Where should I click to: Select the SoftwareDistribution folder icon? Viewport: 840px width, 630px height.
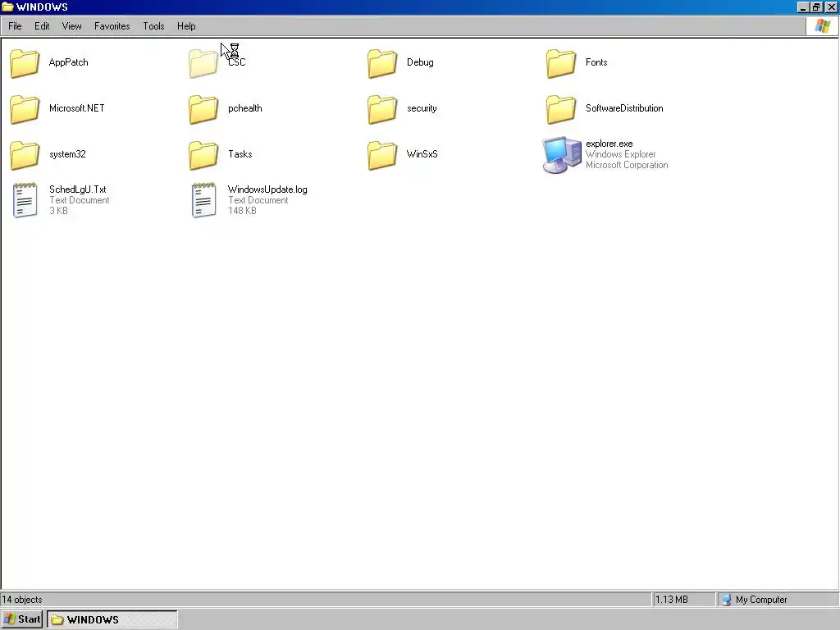tap(561, 109)
